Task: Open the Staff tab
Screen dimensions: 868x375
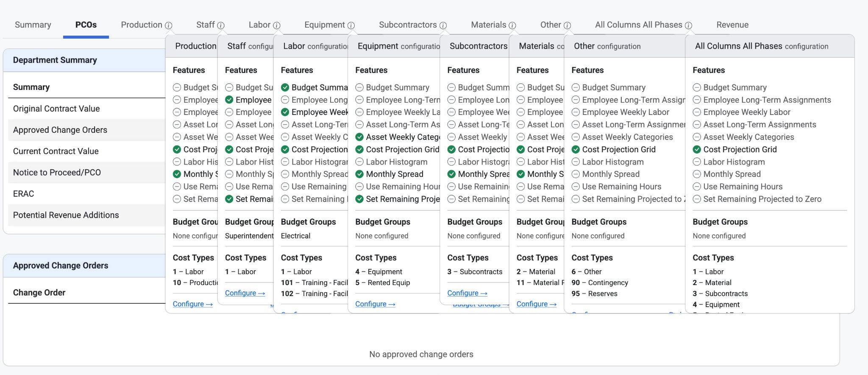Action: (x=206, y=25)
